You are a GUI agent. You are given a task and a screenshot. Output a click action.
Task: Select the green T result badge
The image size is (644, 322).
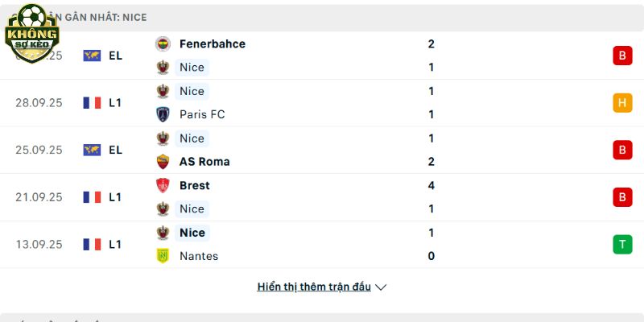(x=622, y=245)
